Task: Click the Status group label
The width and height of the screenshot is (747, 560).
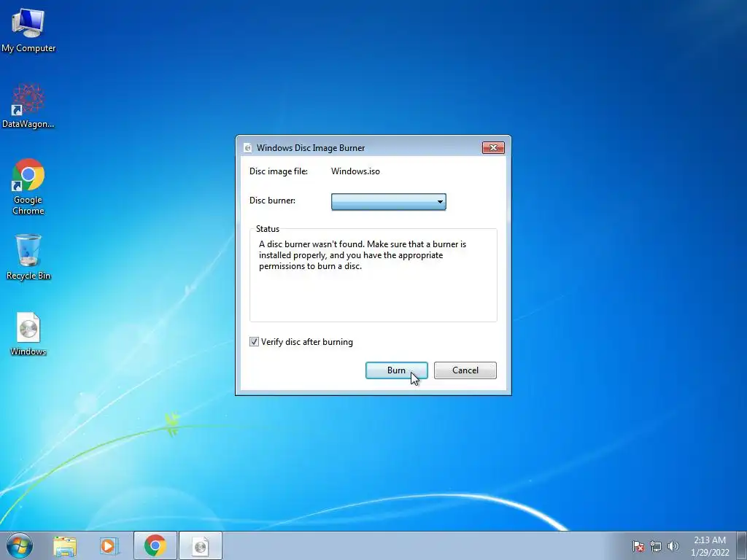Action: (268, 229)
